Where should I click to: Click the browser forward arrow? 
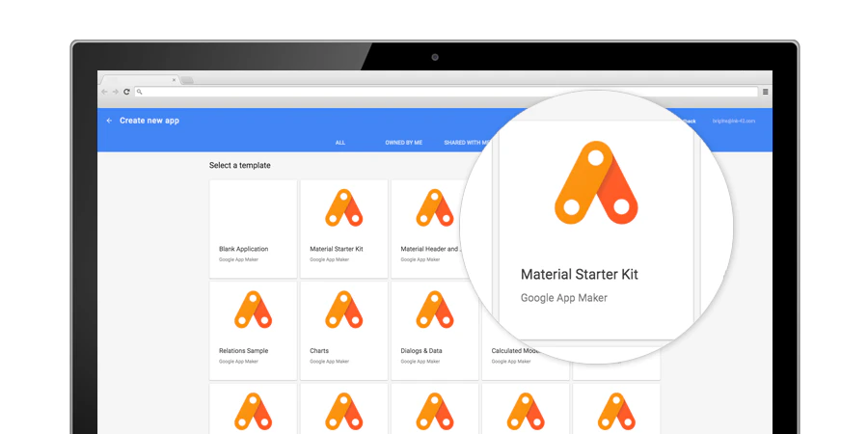[x=115, y=92]
